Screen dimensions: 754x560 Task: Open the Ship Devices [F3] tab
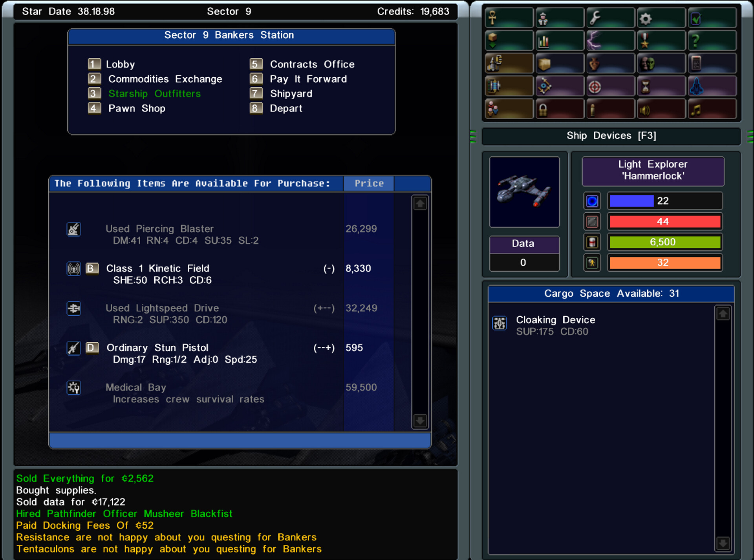(x=610, y=136)
